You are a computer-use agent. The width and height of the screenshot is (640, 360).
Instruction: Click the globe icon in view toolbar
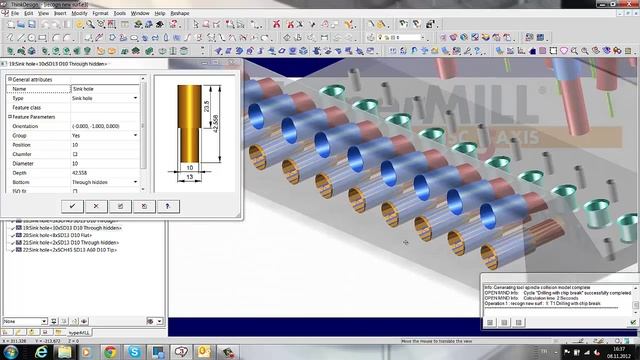464,38
